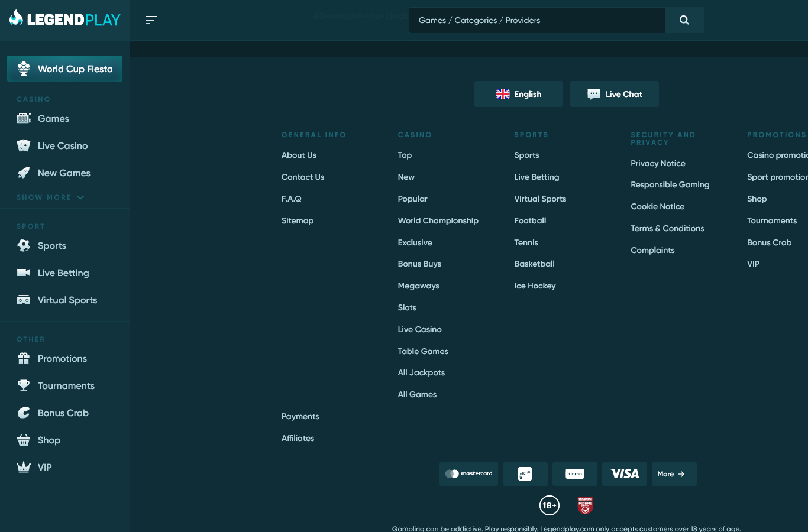
Task: Open the Contact Us footer link
Action: coord(303,177)
